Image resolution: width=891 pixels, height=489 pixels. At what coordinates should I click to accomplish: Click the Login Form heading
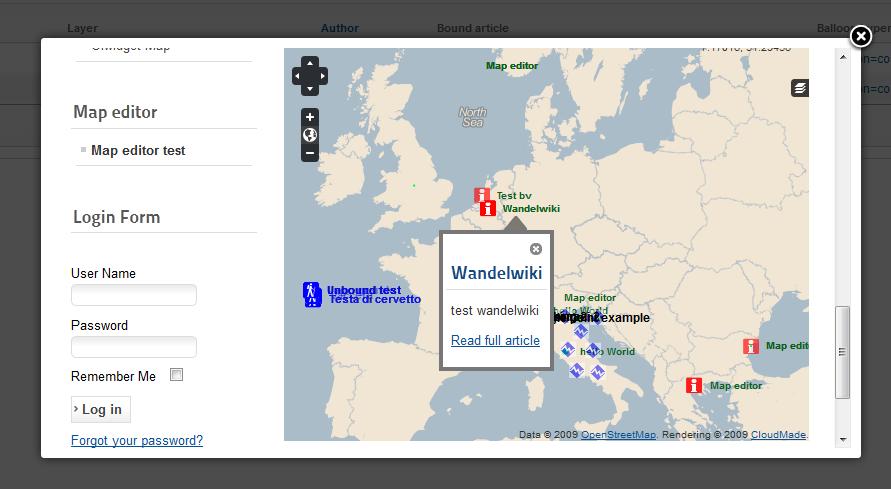116,217
